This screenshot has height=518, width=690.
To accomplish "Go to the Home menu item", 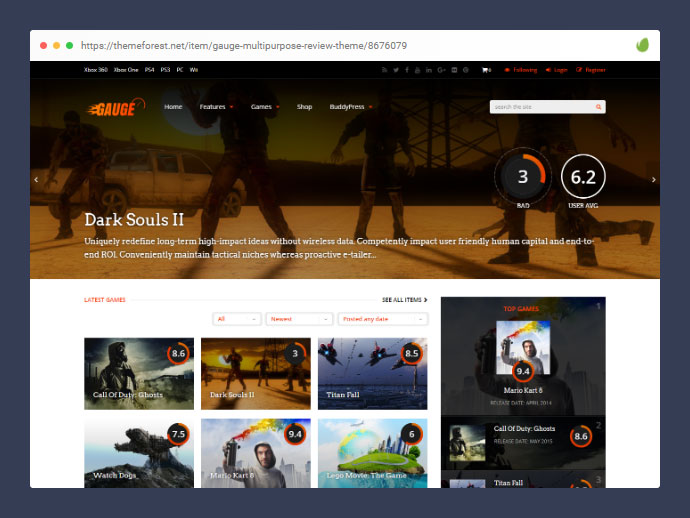I will click(173, 107).
